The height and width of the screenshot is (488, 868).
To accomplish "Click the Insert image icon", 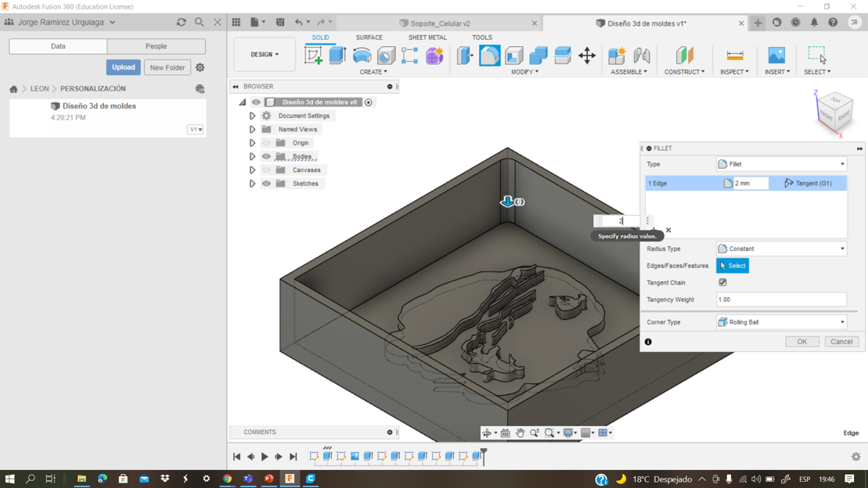I will coord(776,55).
